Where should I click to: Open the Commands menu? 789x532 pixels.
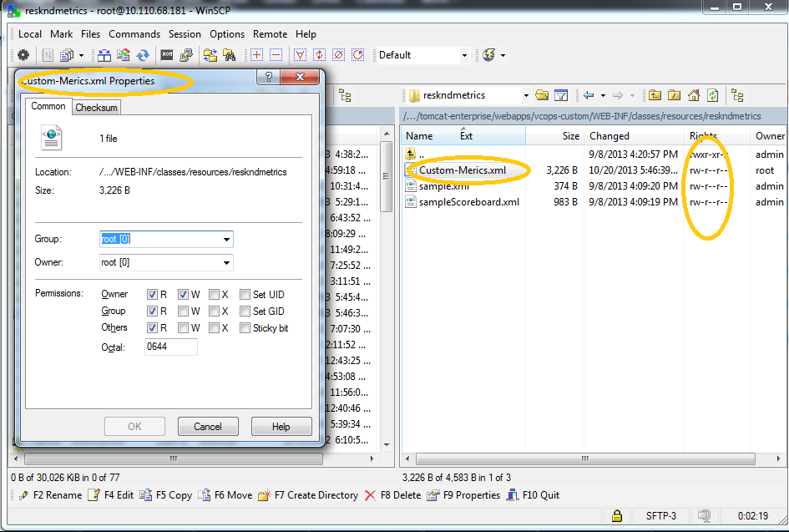pyautogui.click(x=134, y=34)
